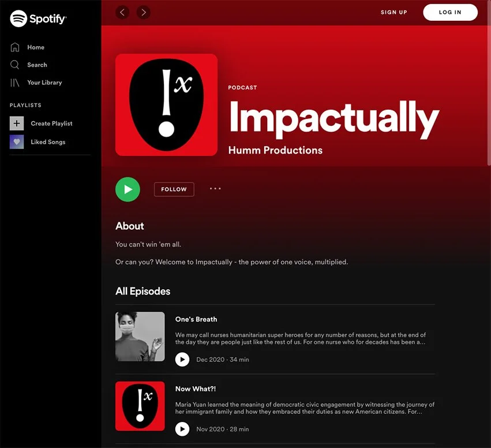Click the Impactually podcast title
491x448 pixels.
point(335,120)
